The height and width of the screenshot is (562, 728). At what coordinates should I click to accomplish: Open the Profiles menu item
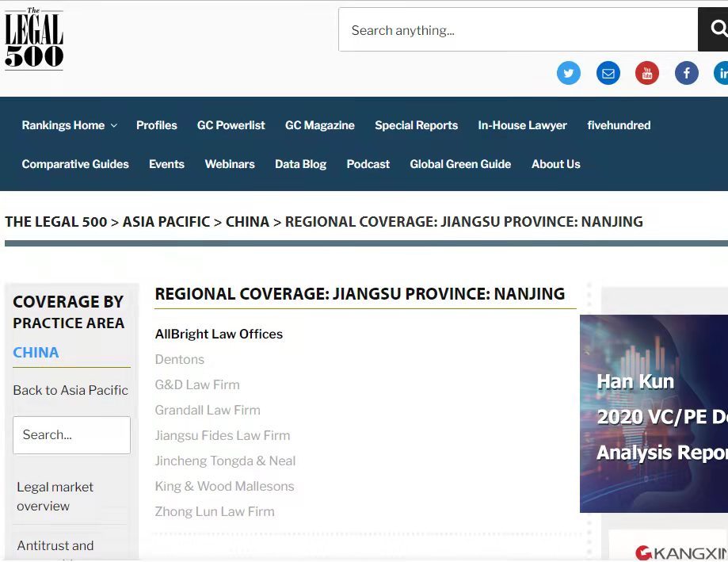click(157, 125)
